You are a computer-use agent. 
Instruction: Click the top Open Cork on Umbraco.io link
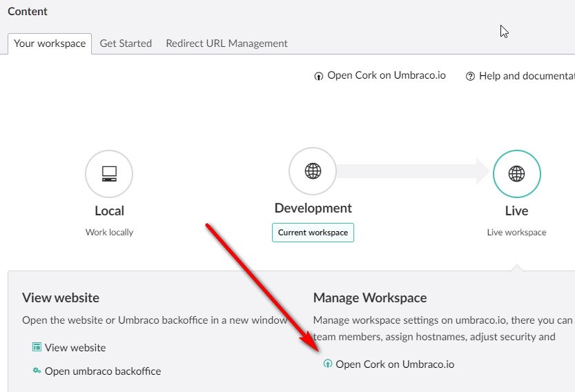click(387, 75)
